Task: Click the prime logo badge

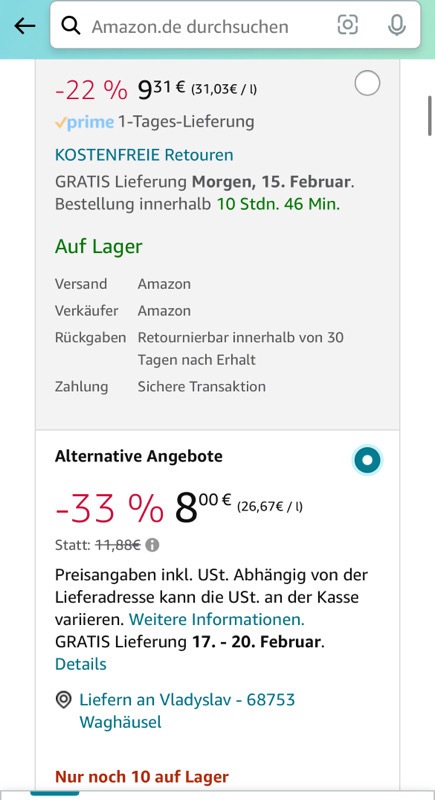Action: [x=84, y=122]
